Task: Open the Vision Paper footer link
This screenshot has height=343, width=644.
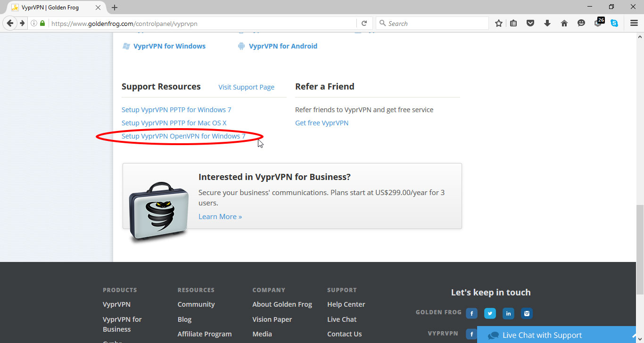Action: point(272,319)
